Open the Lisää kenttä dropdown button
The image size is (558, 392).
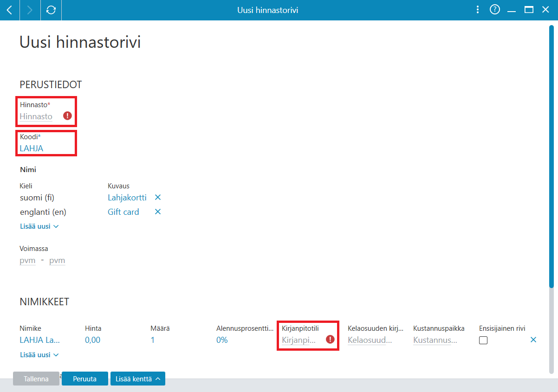point(138,379)
